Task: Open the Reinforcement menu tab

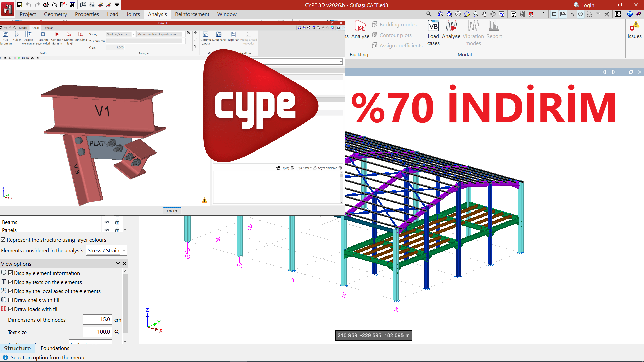Action: point(192,14)
